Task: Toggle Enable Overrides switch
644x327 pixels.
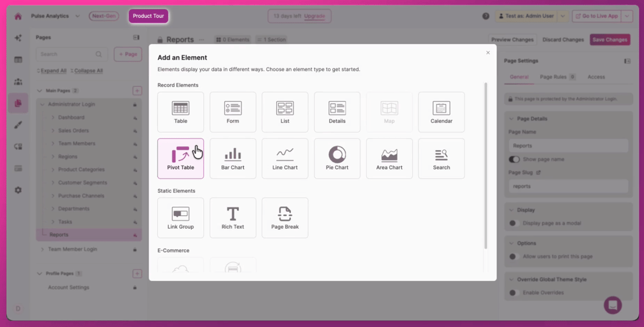Action: pyautogui.click(x=514, y=293)
